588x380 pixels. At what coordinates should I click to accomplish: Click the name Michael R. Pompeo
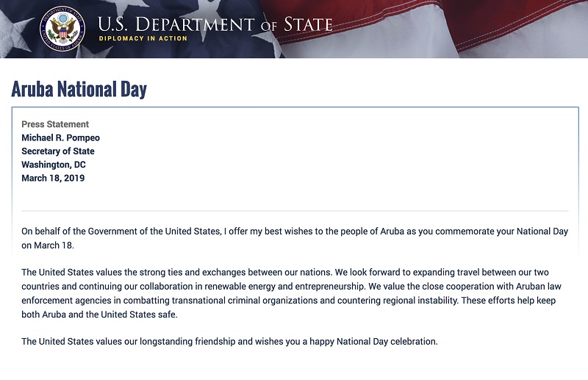(60, 137)
